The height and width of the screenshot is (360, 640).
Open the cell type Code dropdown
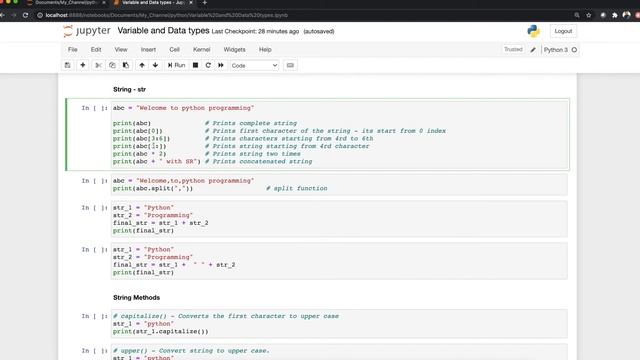(x=254, y=65)
